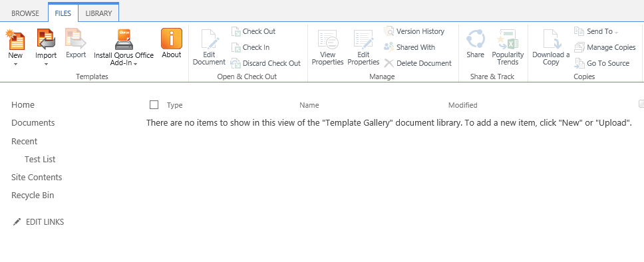The image size is (644, 262).
Task: Expand the New dropdown arrow
Action: click(15, 64)
